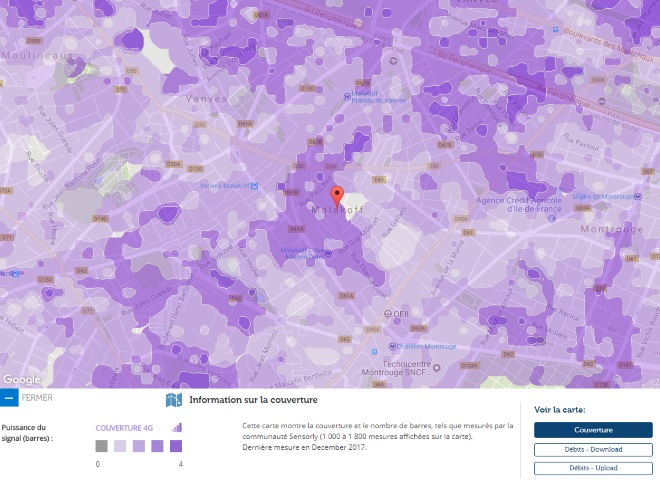Click the Agence Crédit Agricole marker icon

[552, 218]
